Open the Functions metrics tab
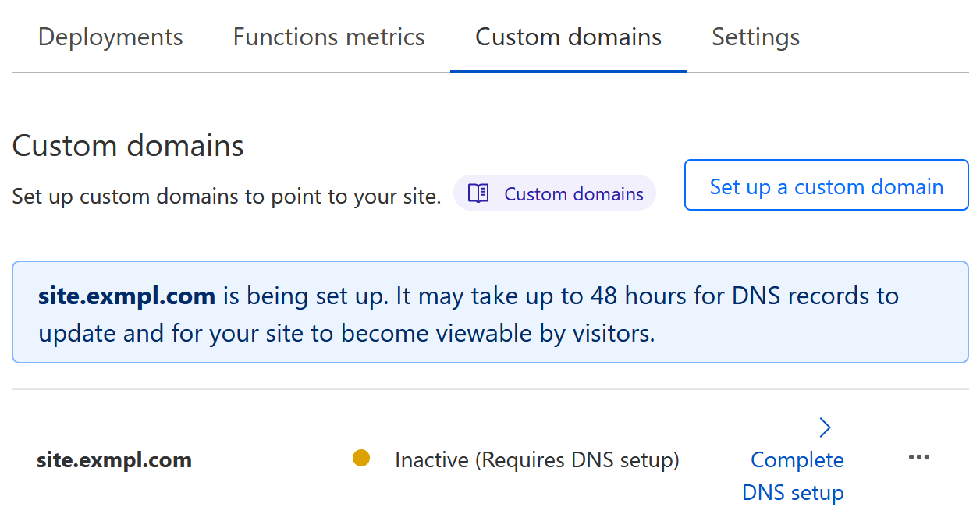This screenshot has height=521, width=980. click(x=328, y=36)
